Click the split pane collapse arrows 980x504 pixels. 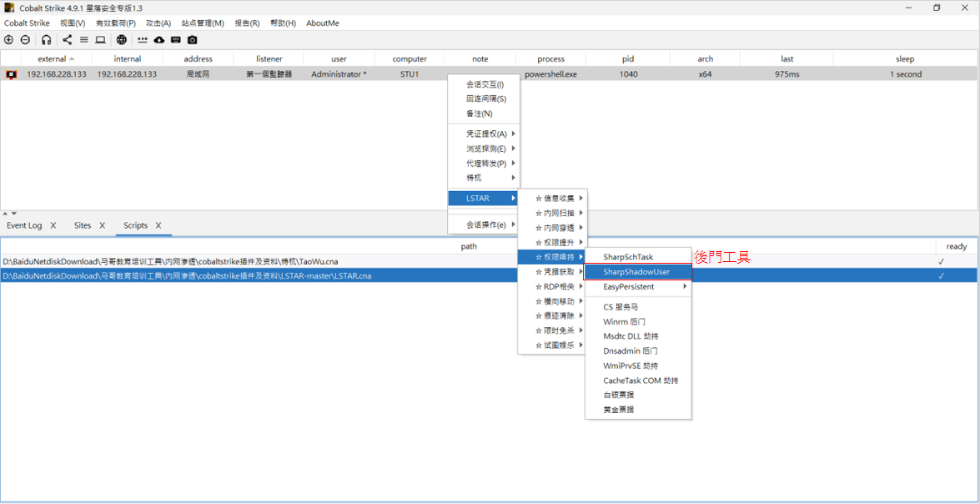pos(10,214)
